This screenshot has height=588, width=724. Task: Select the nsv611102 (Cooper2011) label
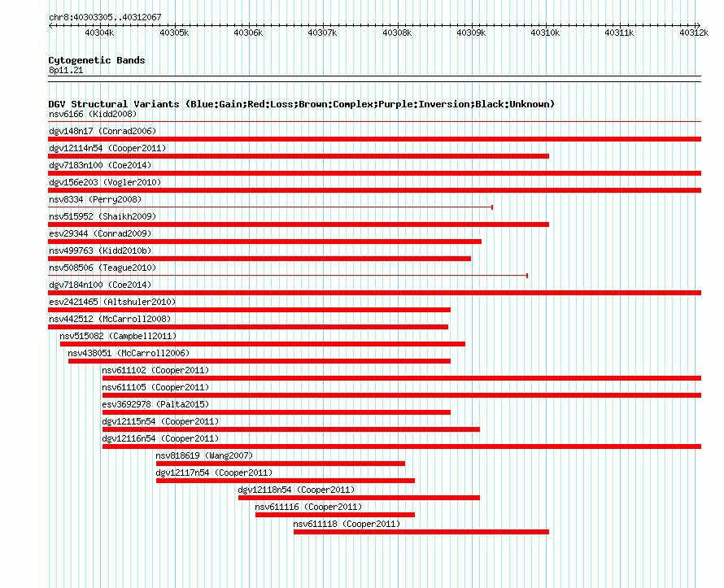tap(155, 370)
